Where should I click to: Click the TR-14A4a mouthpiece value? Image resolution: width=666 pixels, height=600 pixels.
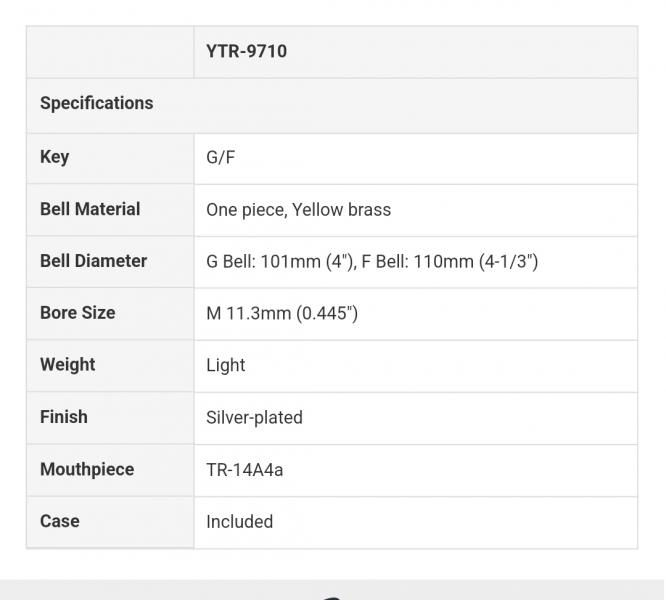point(245,470)
